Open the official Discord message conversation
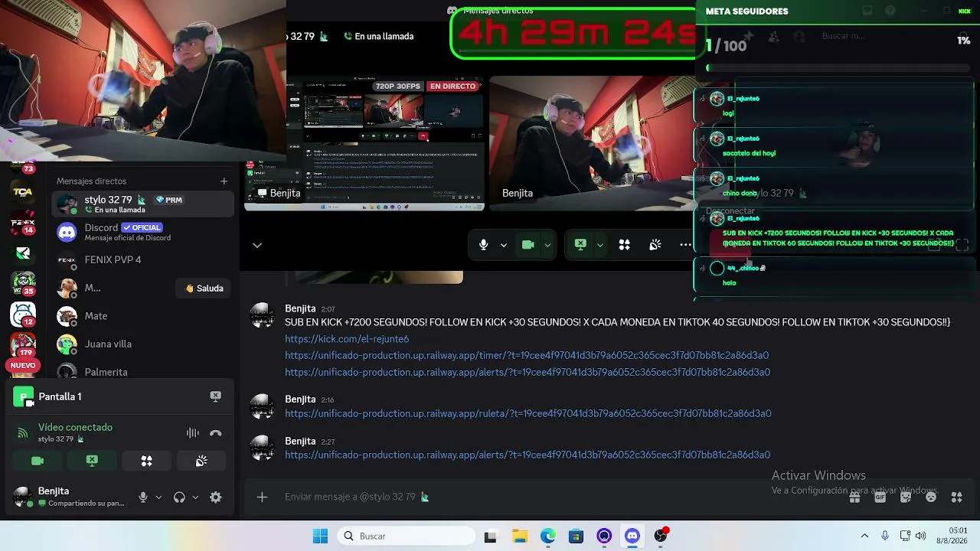Image resolution: width=980 pixels, height=551 pixels. [x=142, y=232]
